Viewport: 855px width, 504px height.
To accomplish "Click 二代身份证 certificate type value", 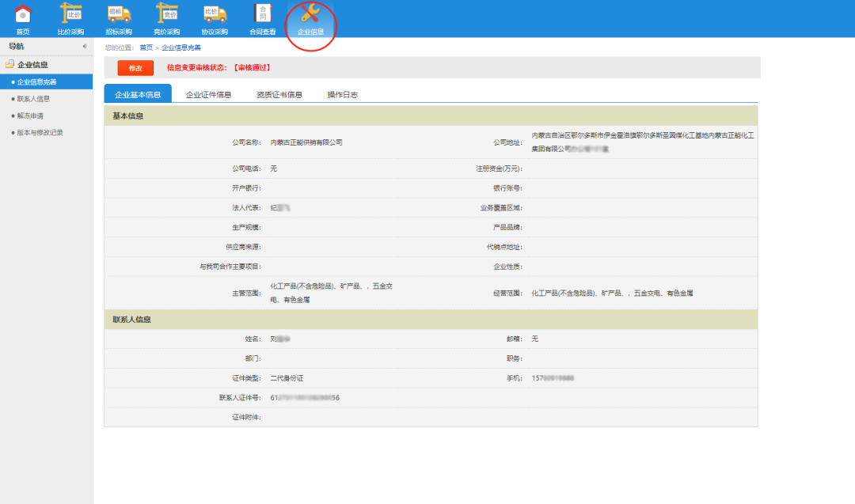I will coord(287,378).
